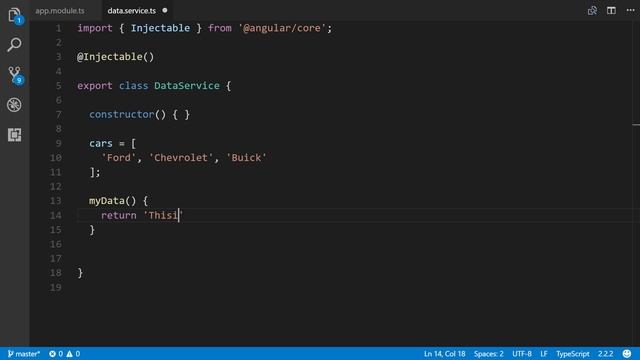Image resolution: width=640 pixels, height=360 pixels.
Task: Open the Source Control view
Action: tap(15, 75)
